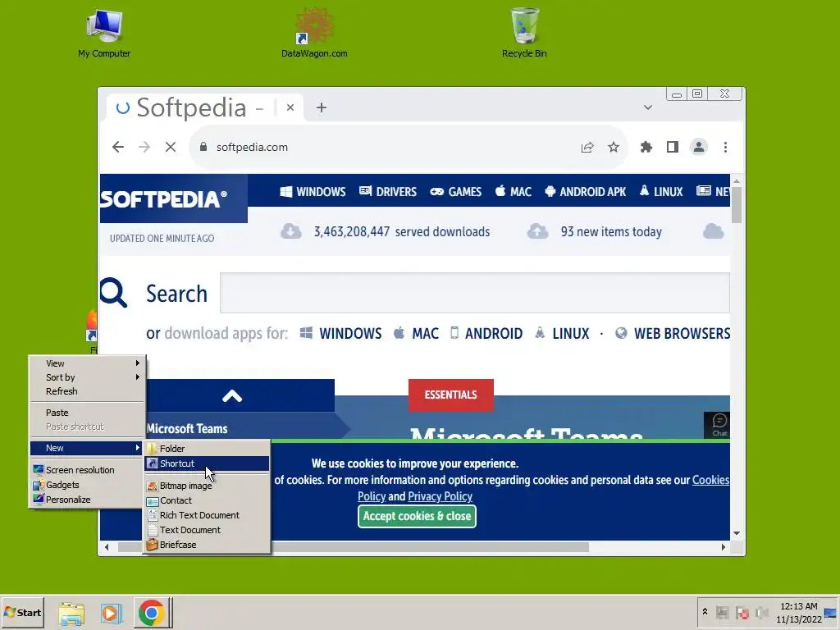Click the taskbar clock

click(x=799, y=613)
